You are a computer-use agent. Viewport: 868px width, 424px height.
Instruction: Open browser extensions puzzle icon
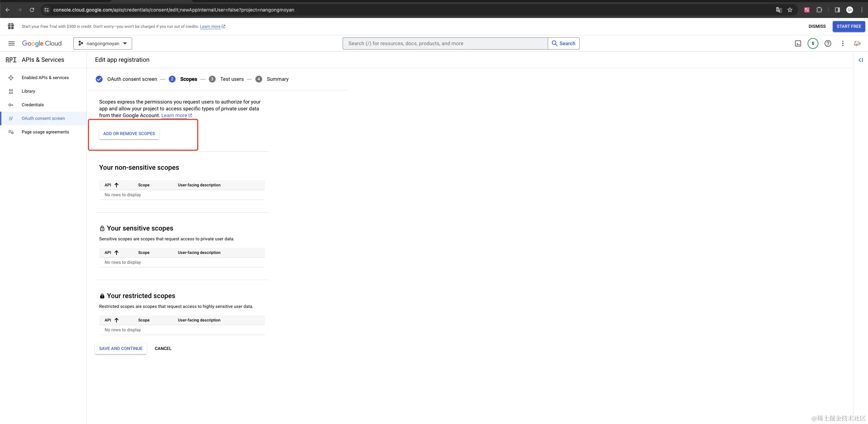tap(819, 10)
